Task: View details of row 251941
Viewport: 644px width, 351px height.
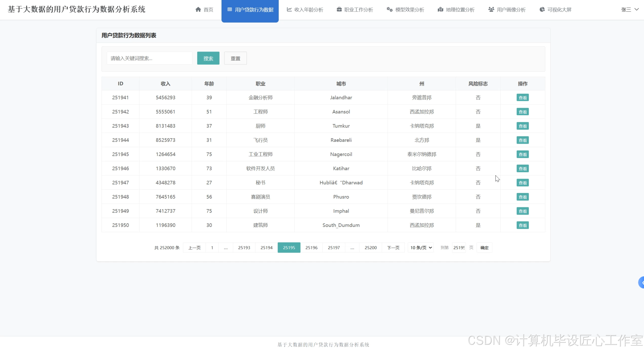Action: pyautogui.click(x=523, y=98)
